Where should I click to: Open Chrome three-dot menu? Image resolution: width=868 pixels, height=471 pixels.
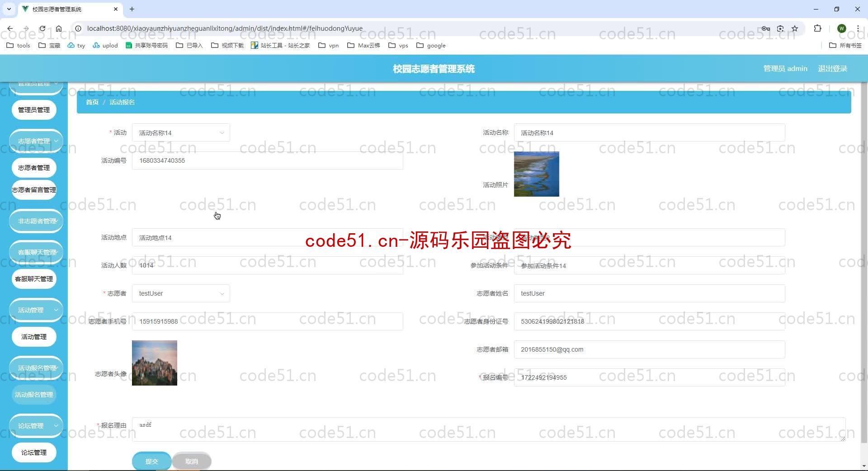pos(858,28)
